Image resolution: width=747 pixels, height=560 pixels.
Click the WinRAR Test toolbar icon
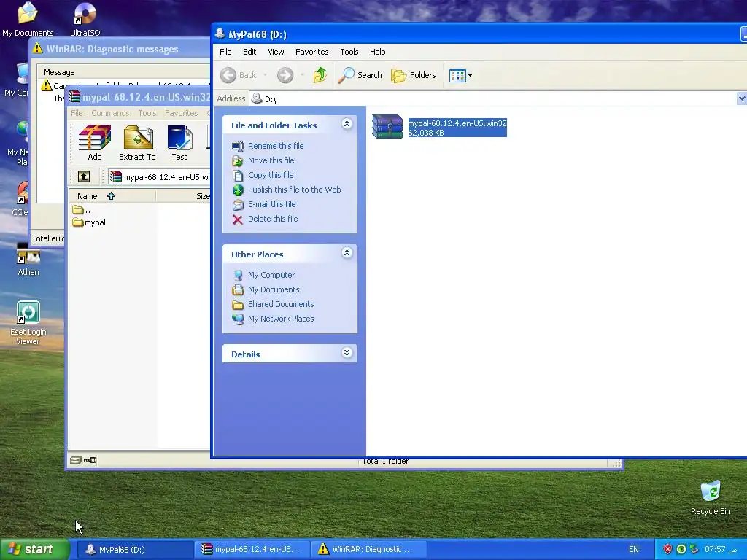tap(179, 142)
